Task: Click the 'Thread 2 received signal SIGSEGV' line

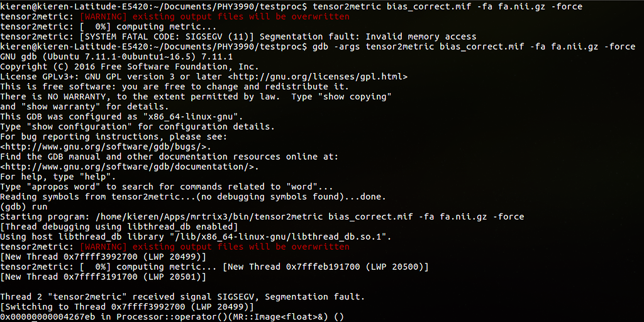Action: [183, 297]
